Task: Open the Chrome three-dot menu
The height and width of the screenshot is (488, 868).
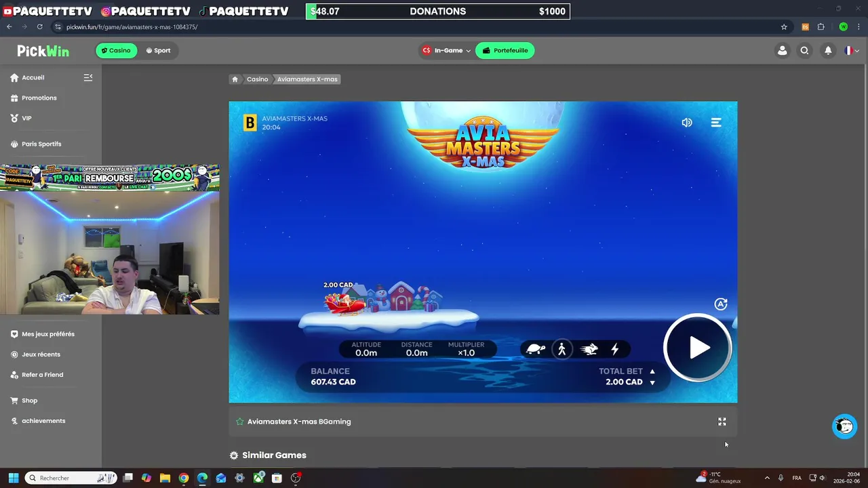Action: [859, 27]
